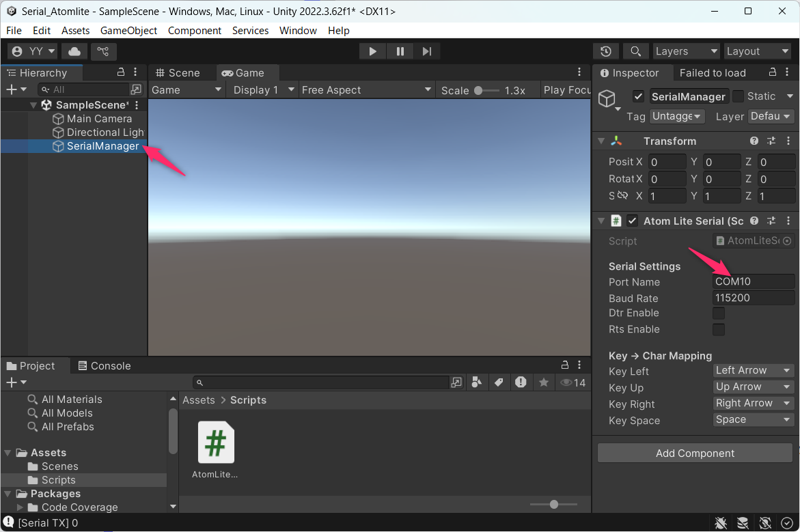Viewport: 800px width, 532px height.
Task: Open Transform presets icon
Action: [x=771, y=141]
